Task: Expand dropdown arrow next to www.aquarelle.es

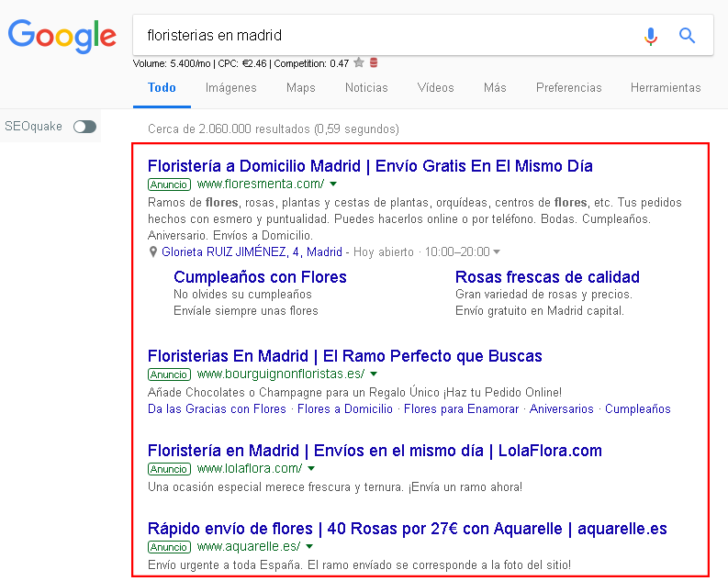Action: point(309,547)
